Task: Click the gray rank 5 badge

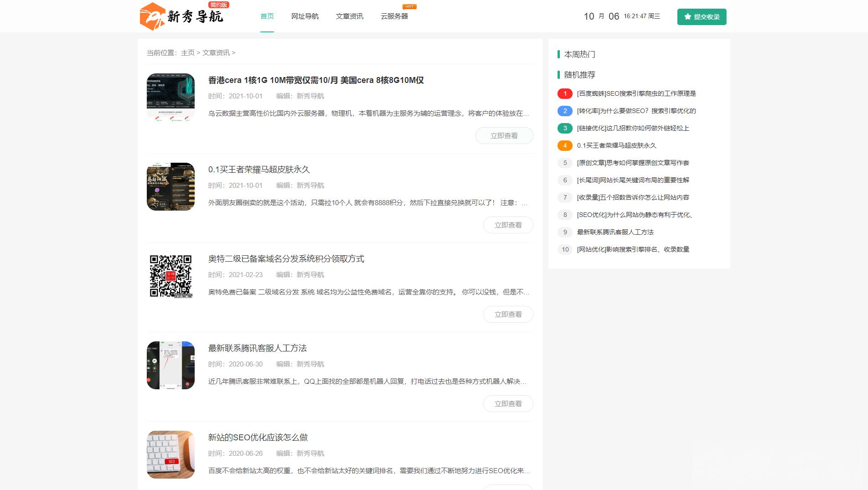Action: pos(565,163)
